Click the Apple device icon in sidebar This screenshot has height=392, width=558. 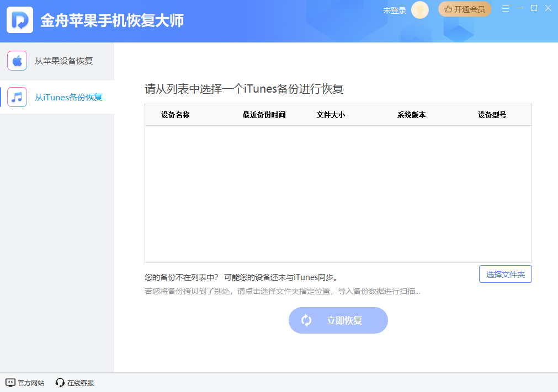tap(17, 61)
